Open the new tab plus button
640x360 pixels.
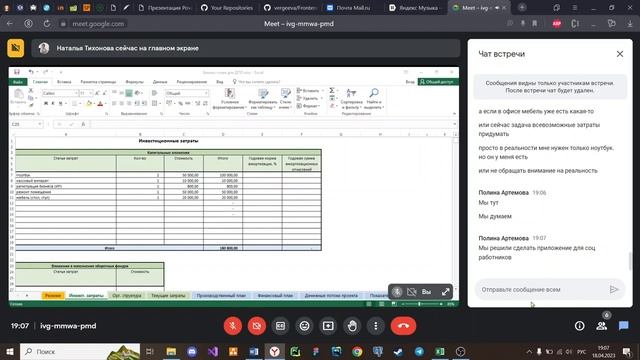click(x=522, y=8)
